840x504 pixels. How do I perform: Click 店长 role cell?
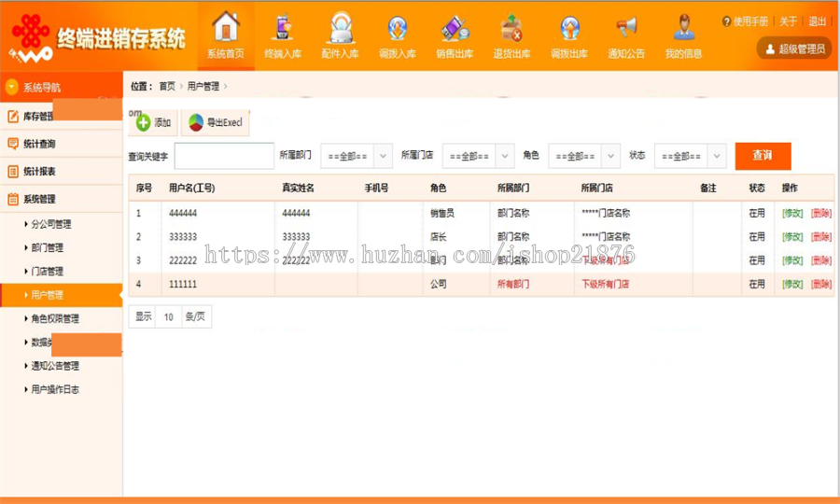(439, 237)
